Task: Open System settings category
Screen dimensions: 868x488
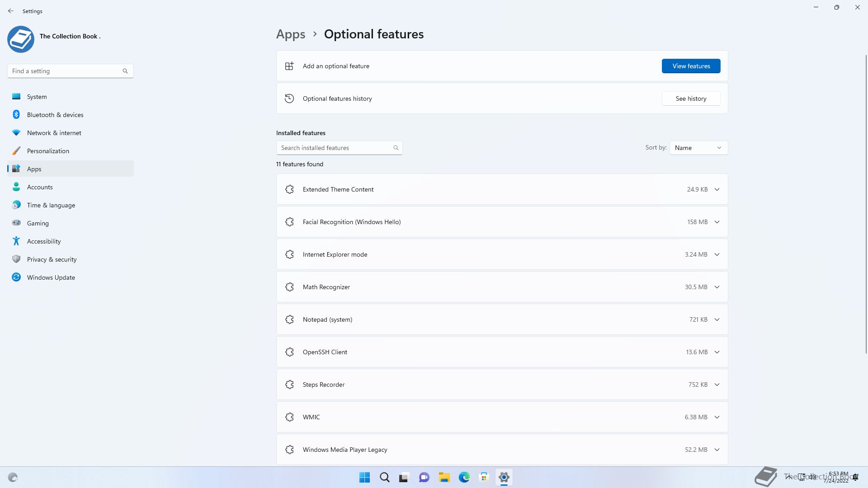Action: (x=71, y=97)
